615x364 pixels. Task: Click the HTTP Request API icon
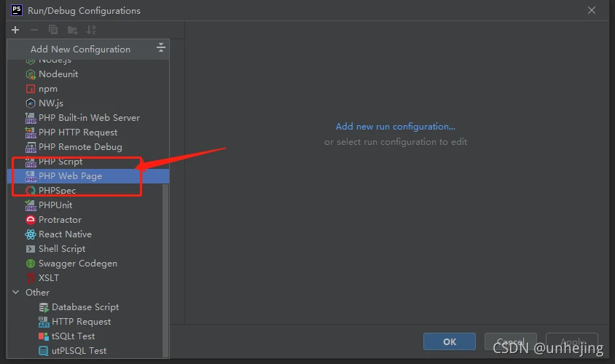(x=44, y=322)
